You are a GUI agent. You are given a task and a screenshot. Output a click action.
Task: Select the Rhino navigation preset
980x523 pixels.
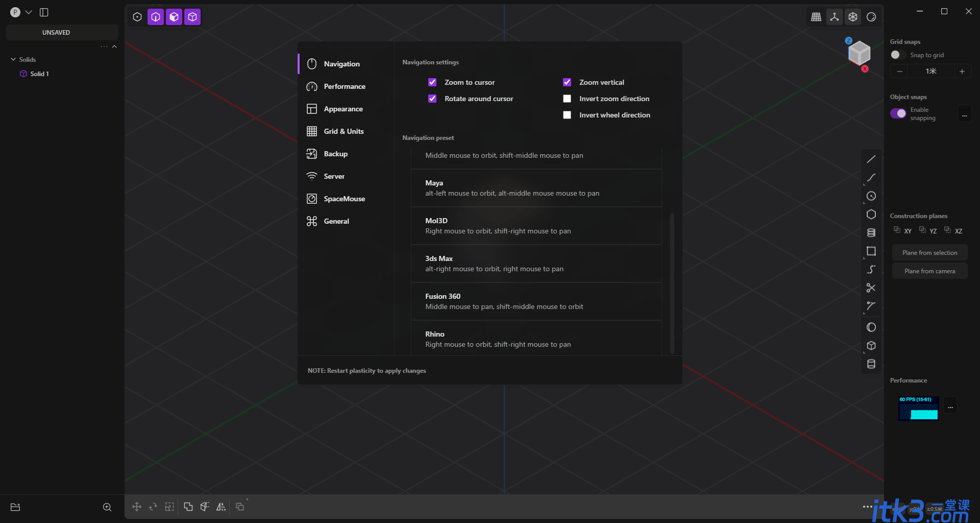(536, 339)
